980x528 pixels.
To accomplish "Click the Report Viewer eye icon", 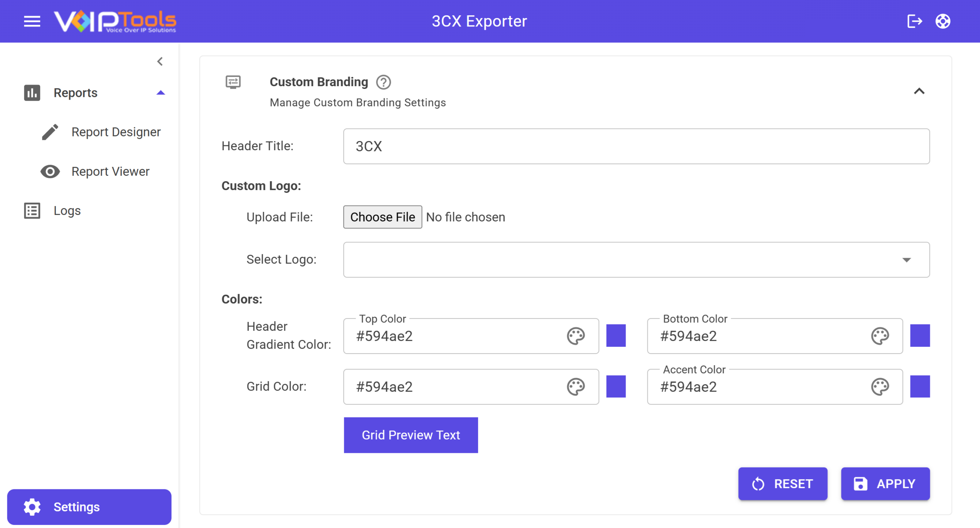I will click(x=50, y=172).
